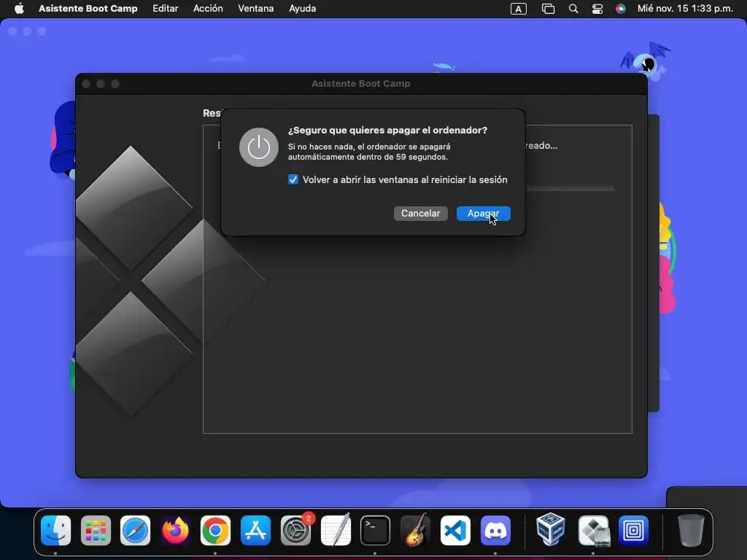
Task: Open the Apple menu
Action: (19, 9)
